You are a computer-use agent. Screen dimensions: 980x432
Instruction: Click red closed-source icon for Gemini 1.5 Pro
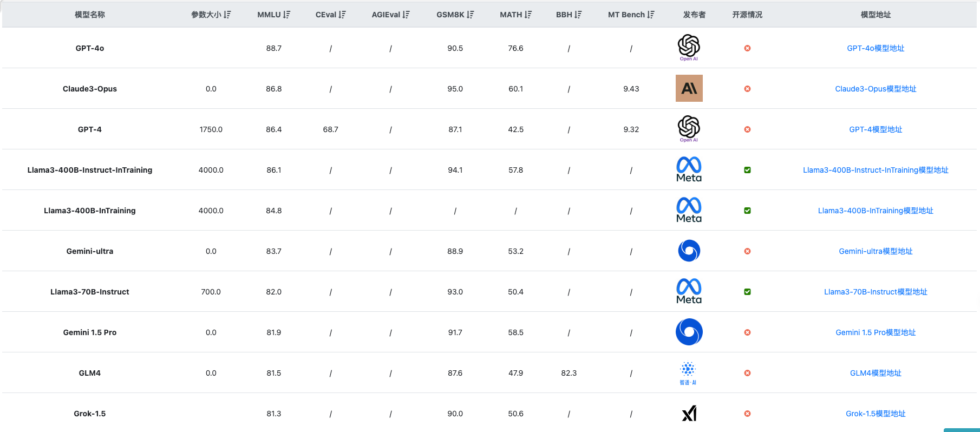[x=747, y=332]
